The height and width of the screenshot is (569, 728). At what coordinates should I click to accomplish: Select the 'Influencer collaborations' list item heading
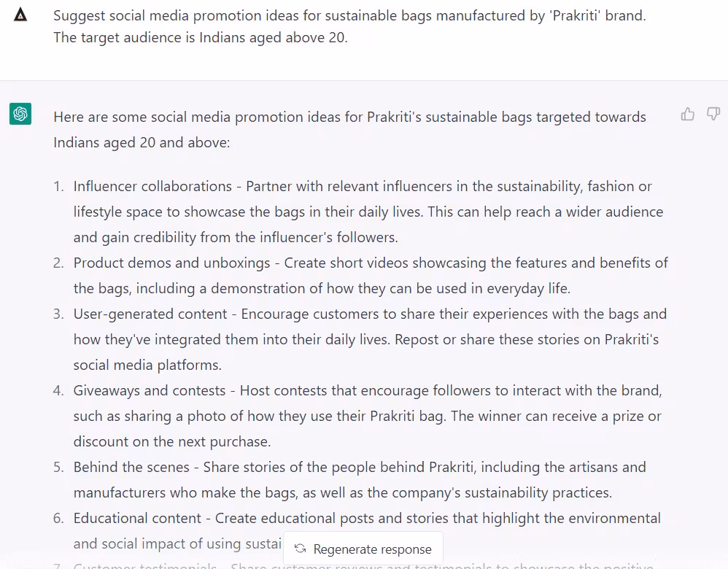[x=152, y=186]
